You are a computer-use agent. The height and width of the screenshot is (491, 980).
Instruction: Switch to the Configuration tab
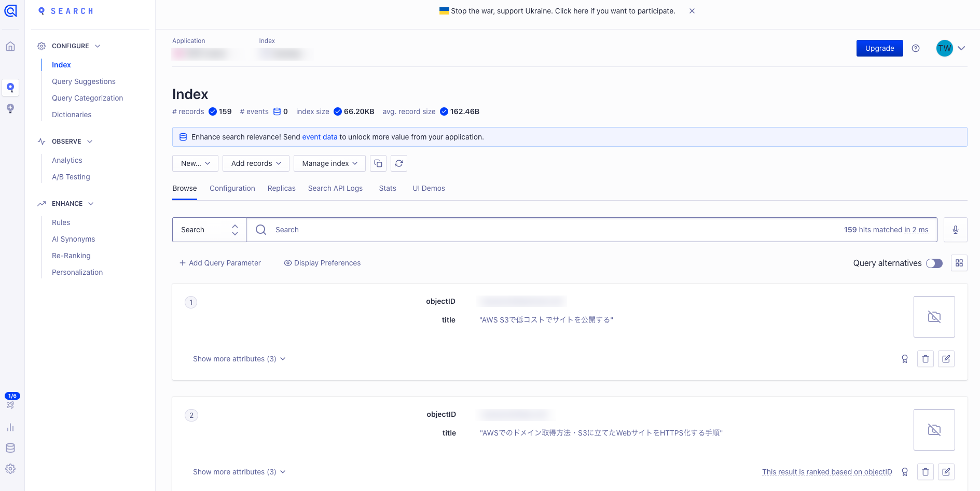pos(232,188)
